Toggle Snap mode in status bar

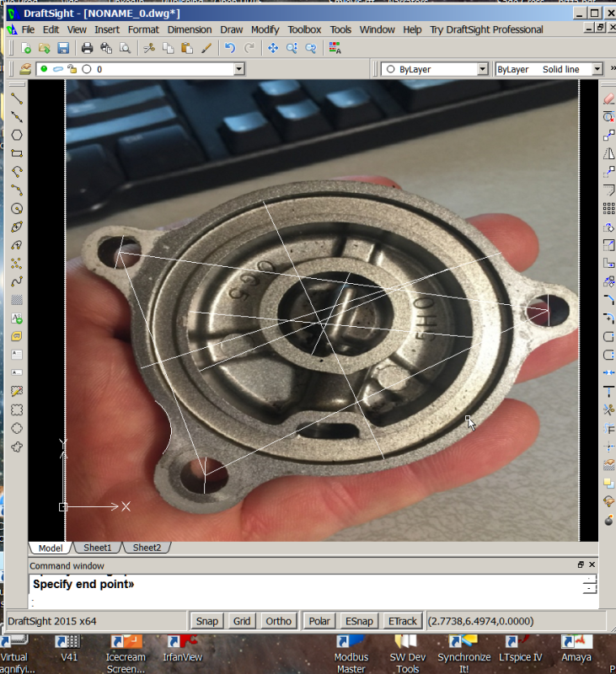[x=206, y=621]
